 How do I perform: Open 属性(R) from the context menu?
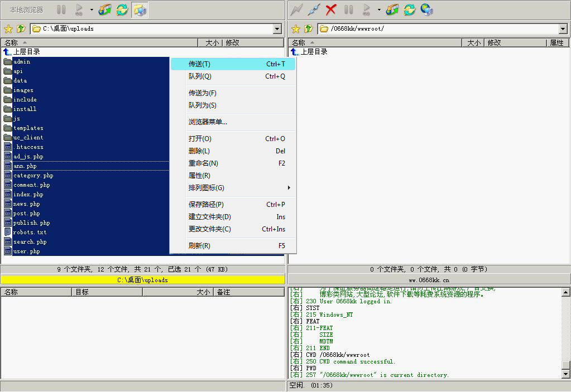pos(233,176)
